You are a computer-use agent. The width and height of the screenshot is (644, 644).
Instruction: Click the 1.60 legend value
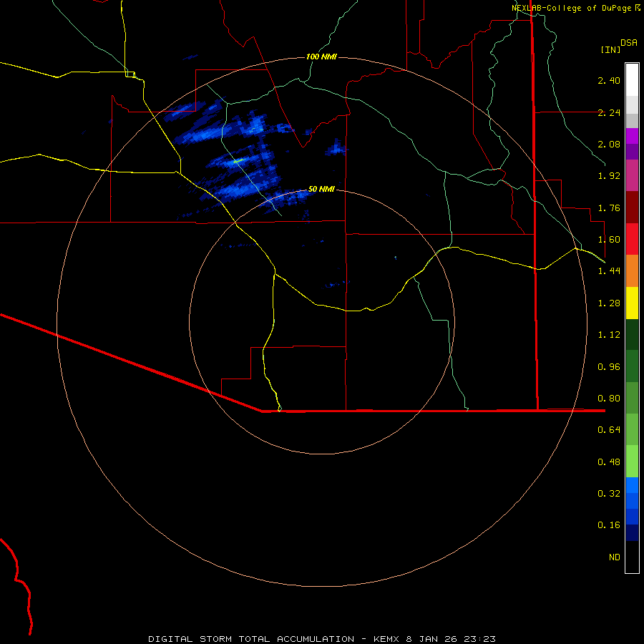point(609,240)
